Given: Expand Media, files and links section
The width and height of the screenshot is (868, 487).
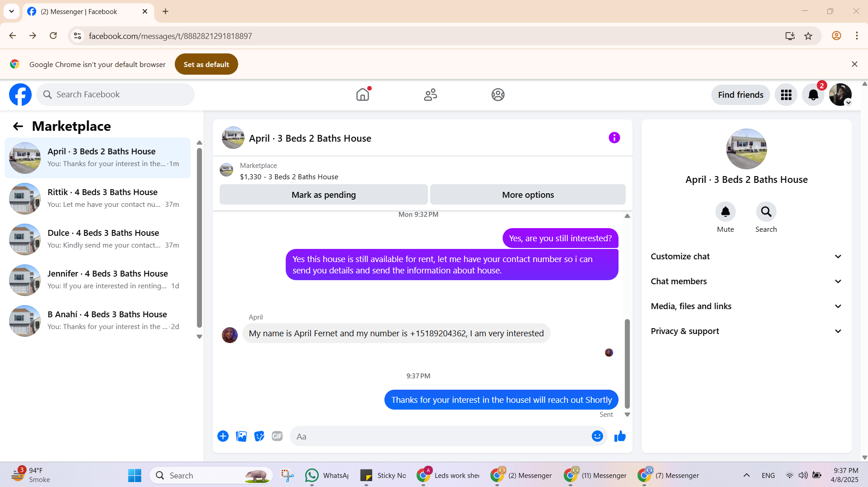Looking at the screenshot, I should [746, 306].
